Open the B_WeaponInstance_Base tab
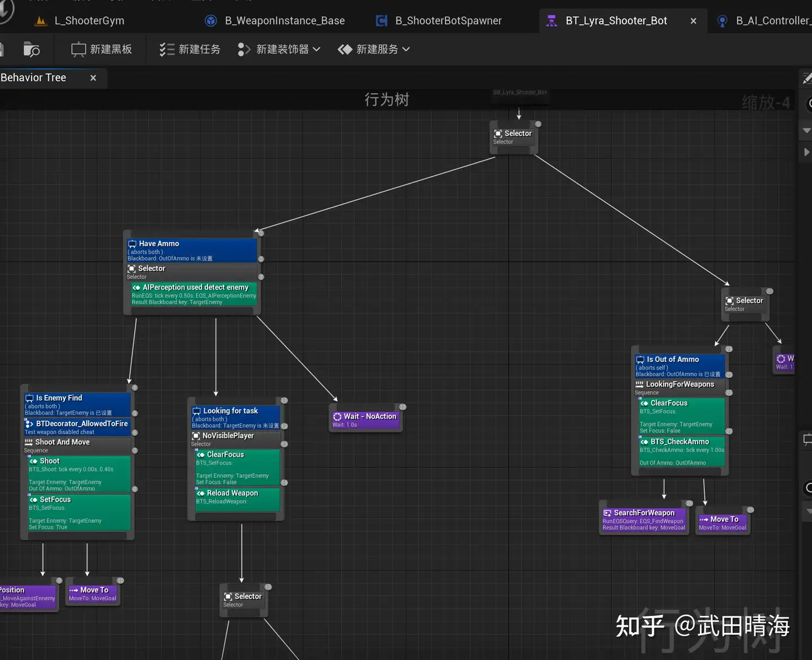 (x=275, y=21)
